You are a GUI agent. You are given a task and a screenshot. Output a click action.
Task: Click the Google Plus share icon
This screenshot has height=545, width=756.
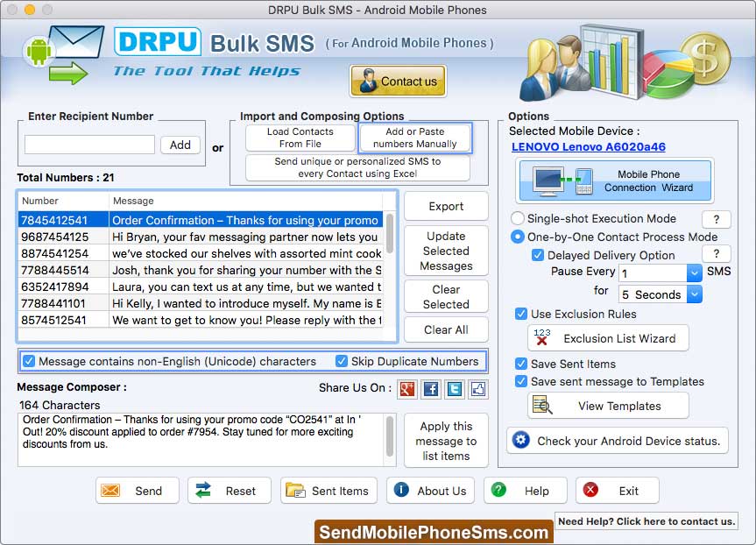407,389
